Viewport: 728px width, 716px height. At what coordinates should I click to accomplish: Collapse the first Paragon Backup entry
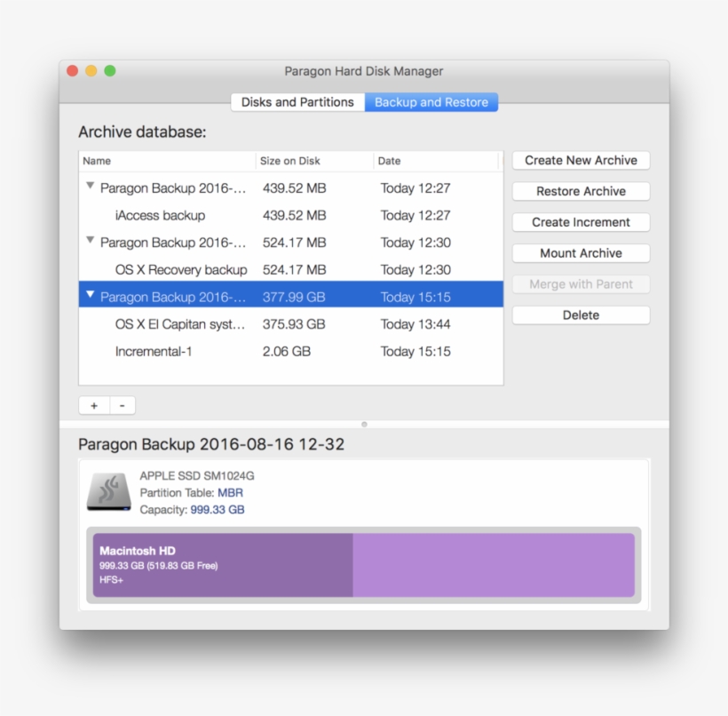tap(90, 187)
